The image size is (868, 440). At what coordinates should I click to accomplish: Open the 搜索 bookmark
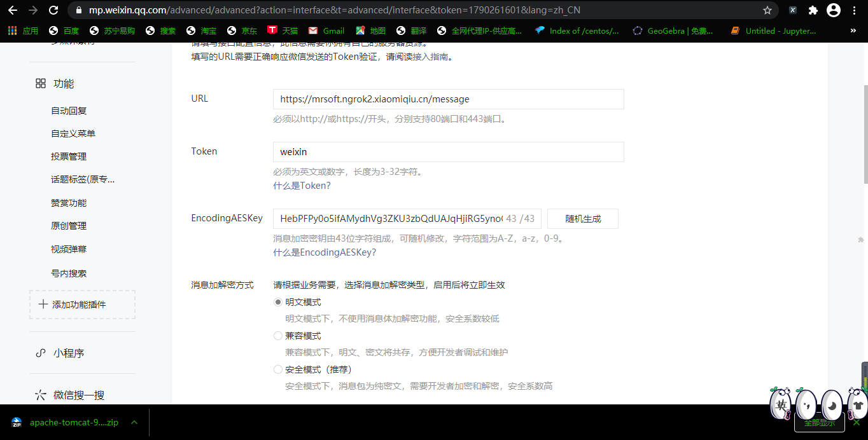click(x=161, y=31)
